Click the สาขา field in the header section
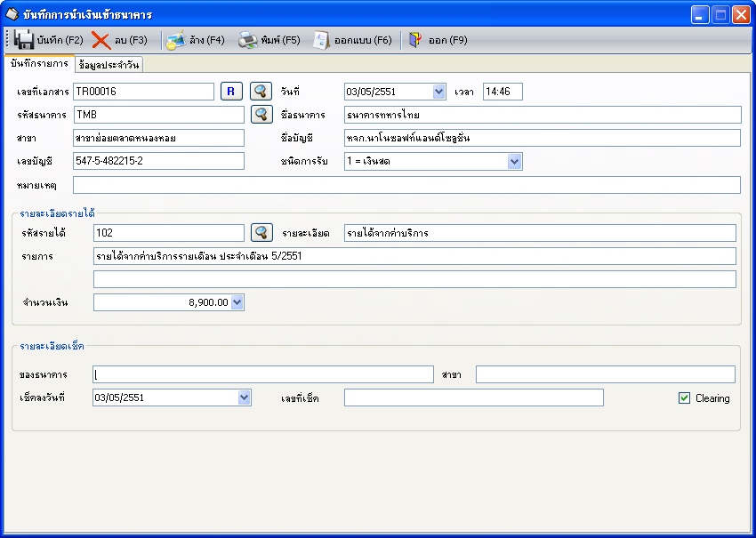The width and height of the screenshot is (756, 538). point(159,138)
